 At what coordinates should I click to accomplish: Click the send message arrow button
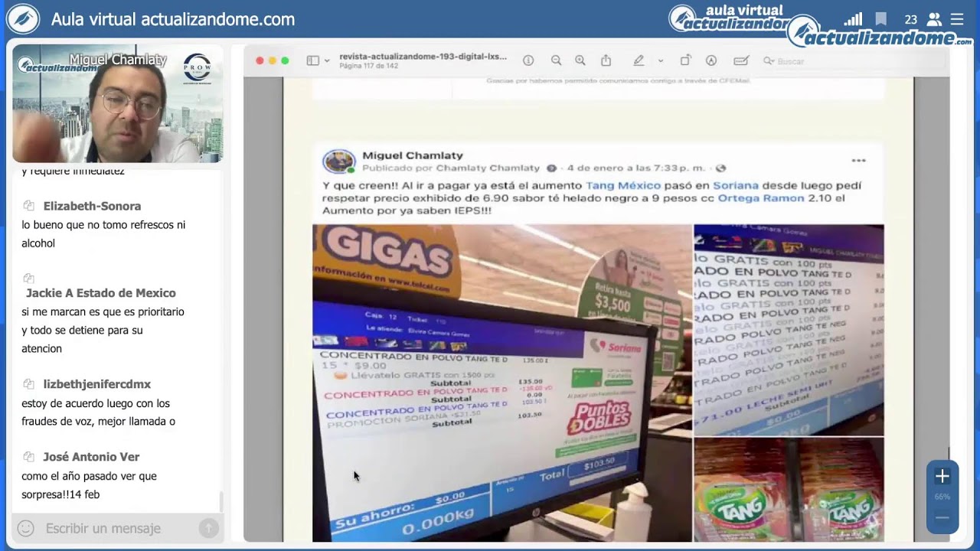point(207,528)
